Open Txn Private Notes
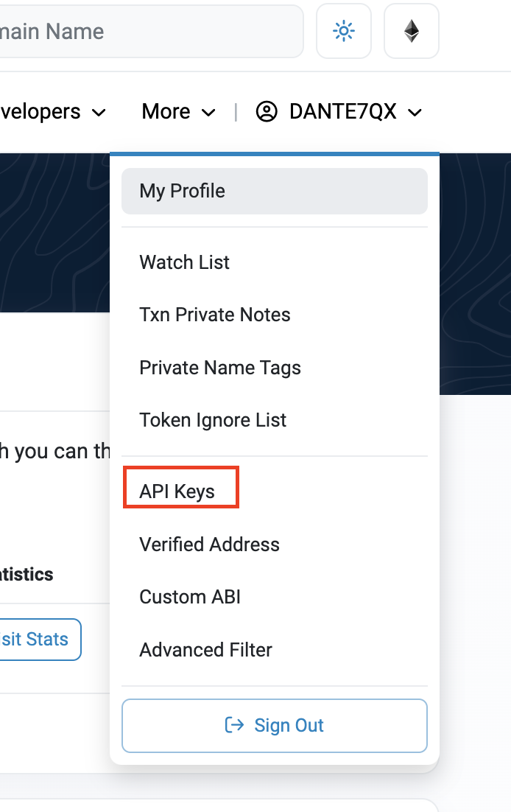Viewport: 511px width, 812px height. coord(214,315)
